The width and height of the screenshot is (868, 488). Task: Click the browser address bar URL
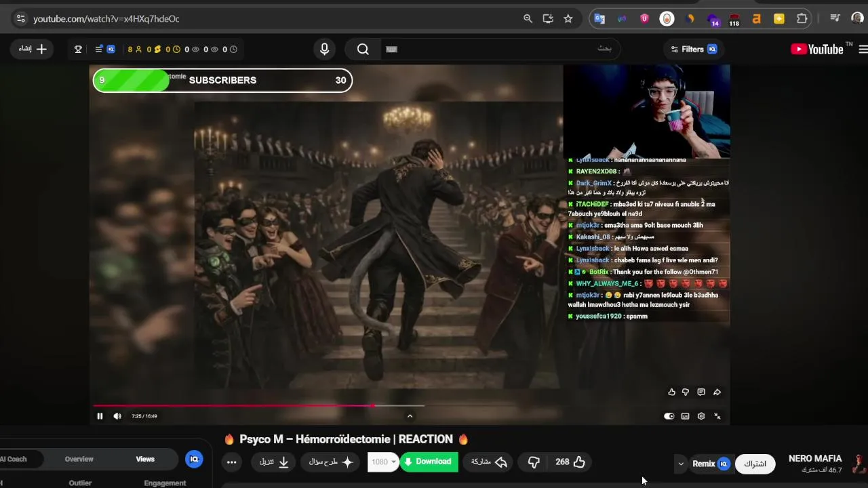click(106, 19)
